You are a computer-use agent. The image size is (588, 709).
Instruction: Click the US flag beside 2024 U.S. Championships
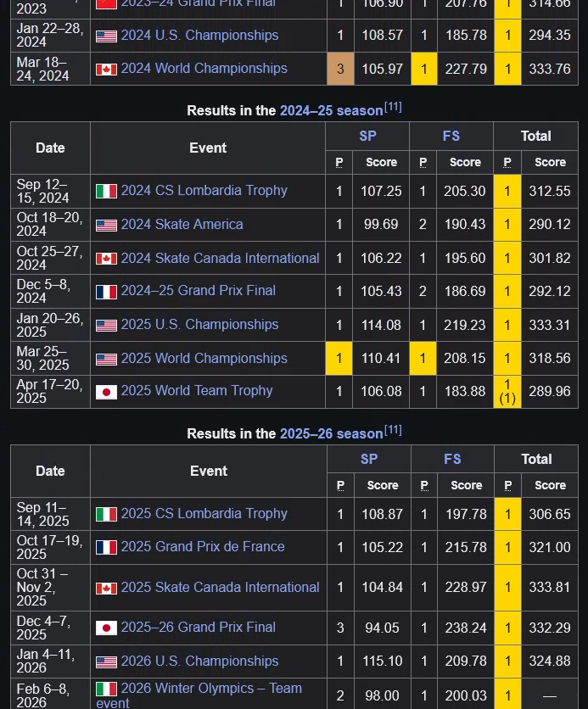coord(106,36)
